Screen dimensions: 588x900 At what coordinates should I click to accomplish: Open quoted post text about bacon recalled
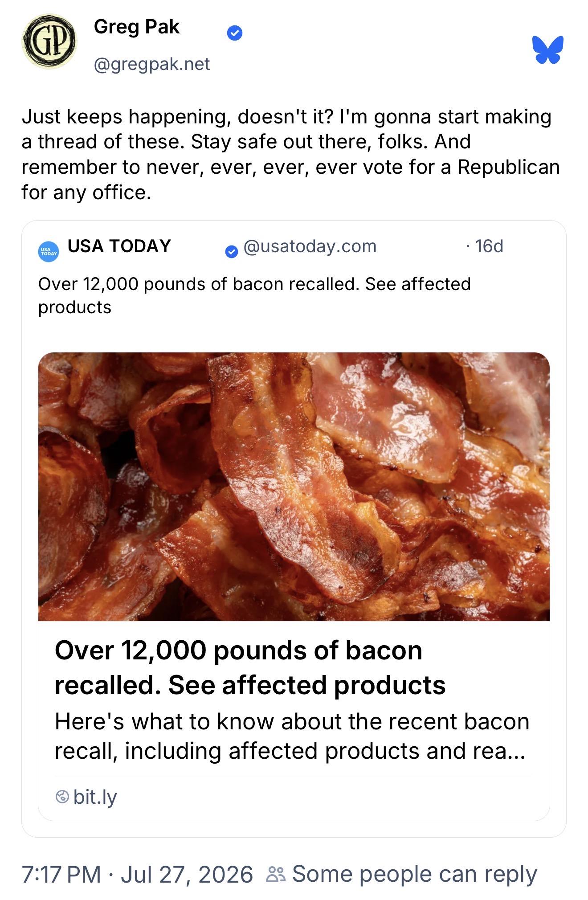254,295
